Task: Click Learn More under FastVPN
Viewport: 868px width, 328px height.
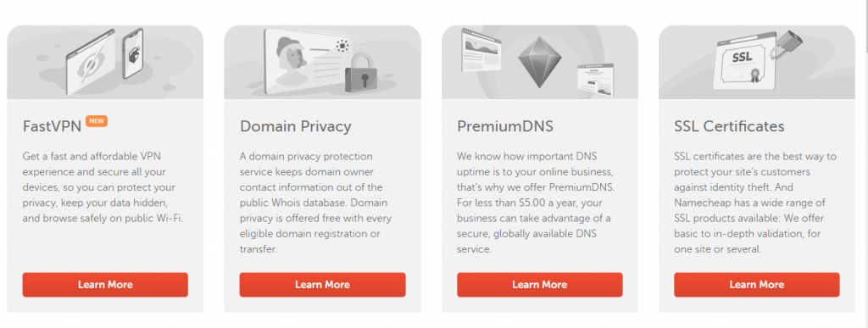Action: click(105, 284)
